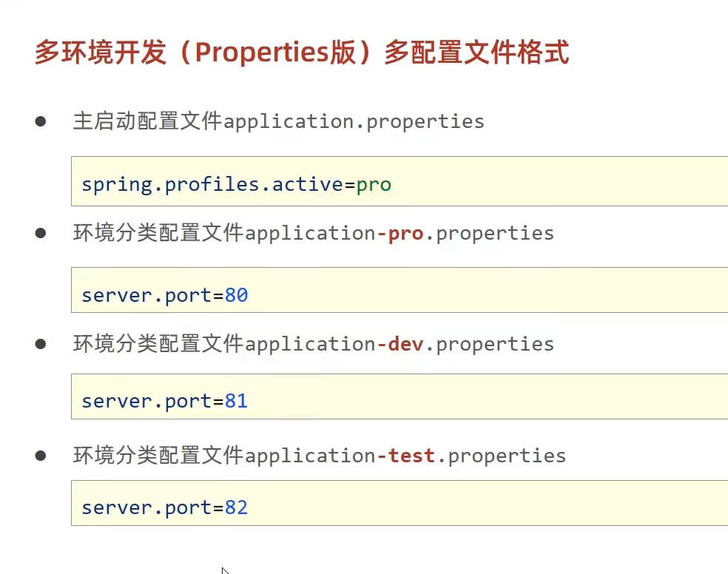Click the server.port text with value 82
Image resolution: width=728 pixels, height=574 pixels.
click(x=146, y=508)
